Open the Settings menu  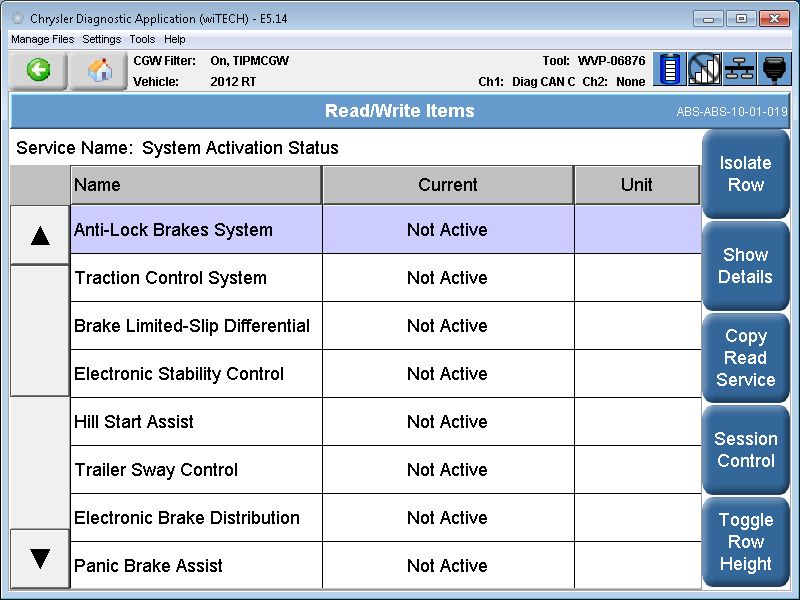tap(102, 39)
